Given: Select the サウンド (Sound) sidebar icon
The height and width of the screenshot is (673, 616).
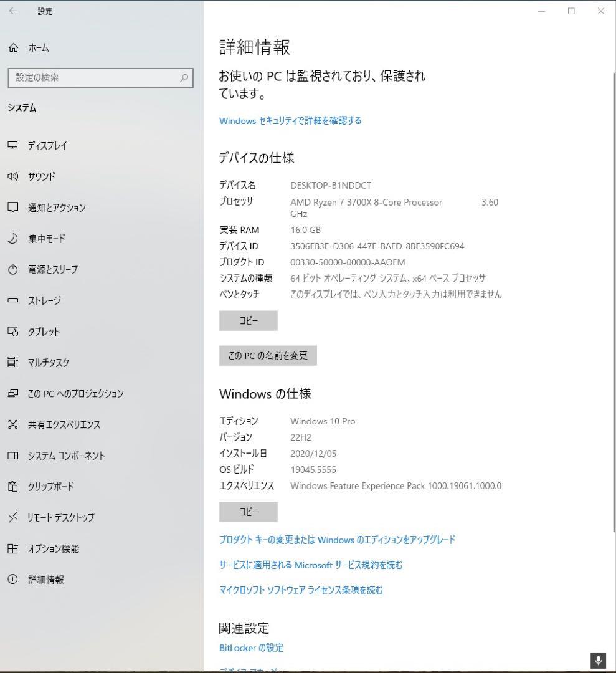Looking at the screenshot, I should [x=13, y=176].
